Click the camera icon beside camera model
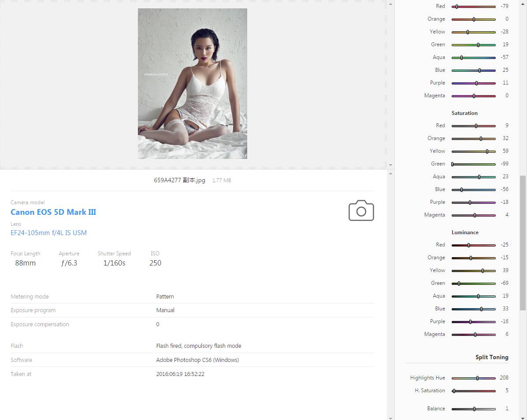527x420 pixels. [x=361, y=211]
